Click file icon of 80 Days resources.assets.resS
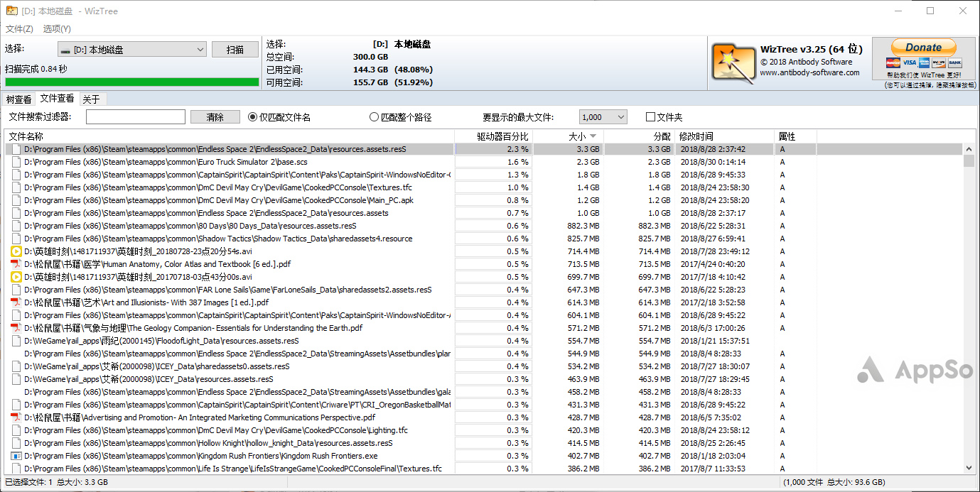Screen dimensions: 980x492 click(x=16, y=226)
